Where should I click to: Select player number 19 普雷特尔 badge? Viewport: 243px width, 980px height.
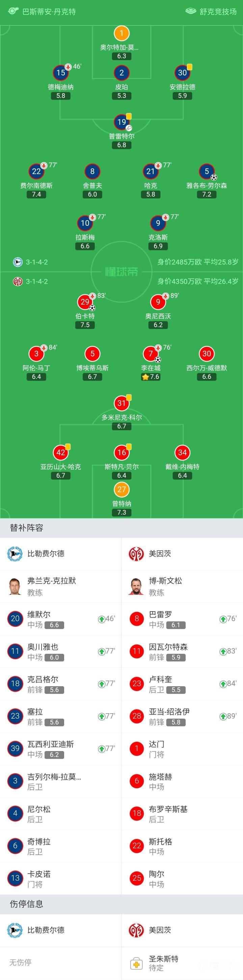(122, 122)
